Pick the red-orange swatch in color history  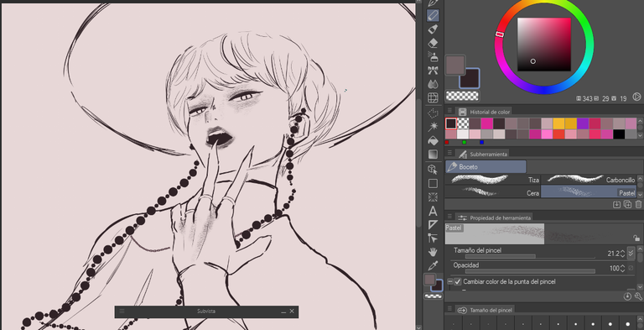(558, 134)
